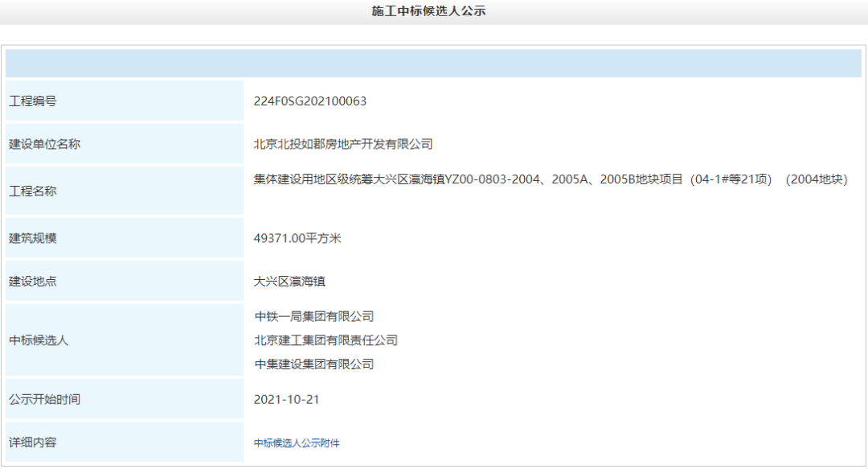
Task: Click the project name text starting with 集体建设用地
Action: click(550, 179)
